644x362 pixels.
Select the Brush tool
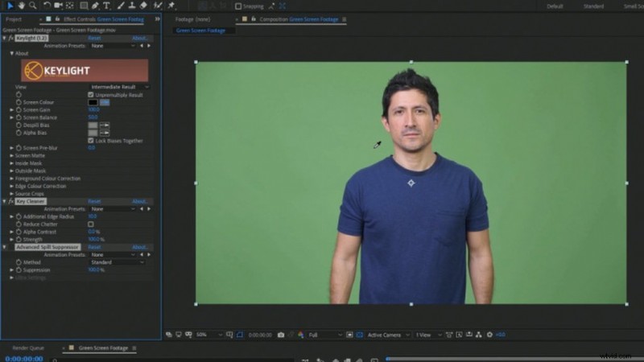(x=120, y=6)
